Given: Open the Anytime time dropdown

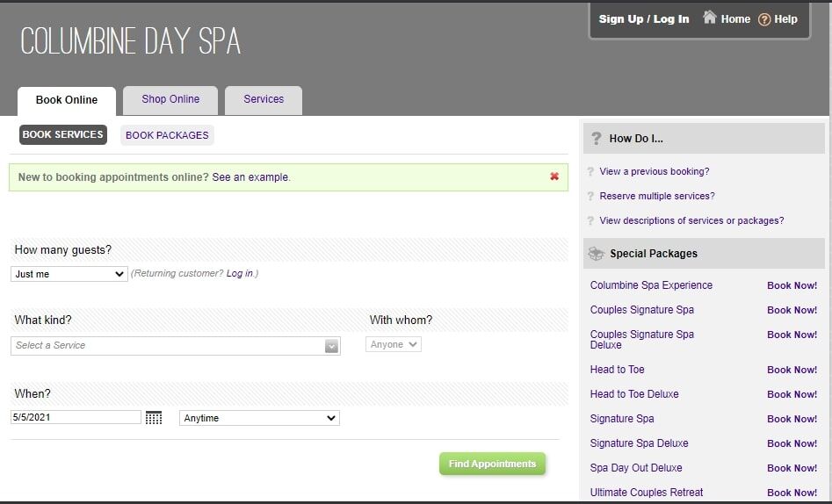Looking at the screenshot, I should click(x=259, y=418).
